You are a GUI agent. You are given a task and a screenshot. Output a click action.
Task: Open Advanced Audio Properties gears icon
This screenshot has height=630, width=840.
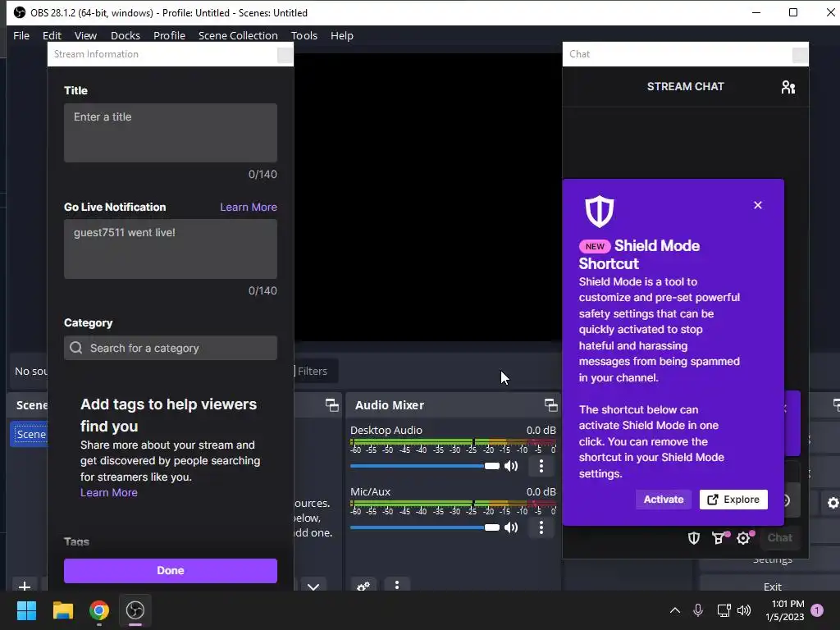363,586
